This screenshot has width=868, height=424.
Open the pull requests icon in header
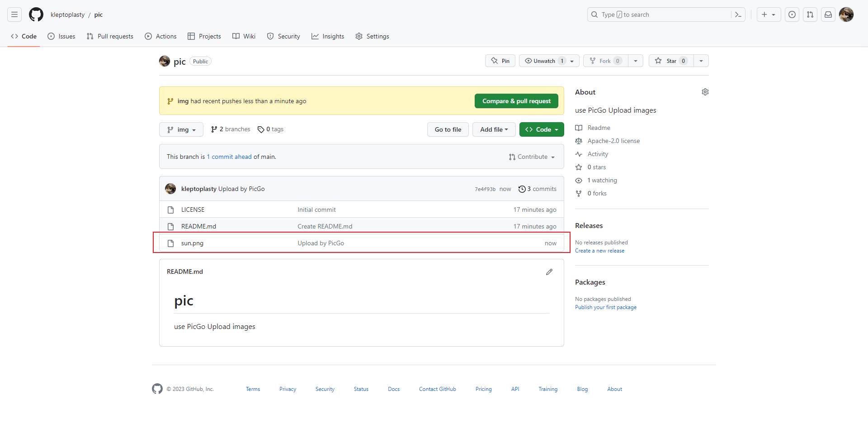point(810,14)
